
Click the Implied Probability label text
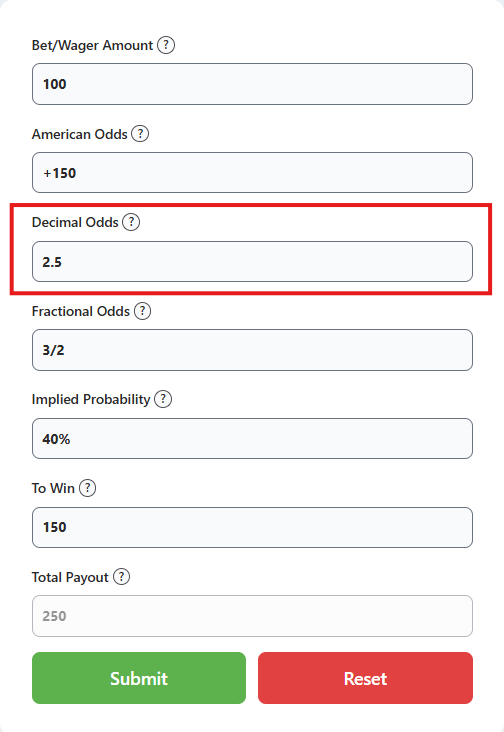(x=91, y=400)
